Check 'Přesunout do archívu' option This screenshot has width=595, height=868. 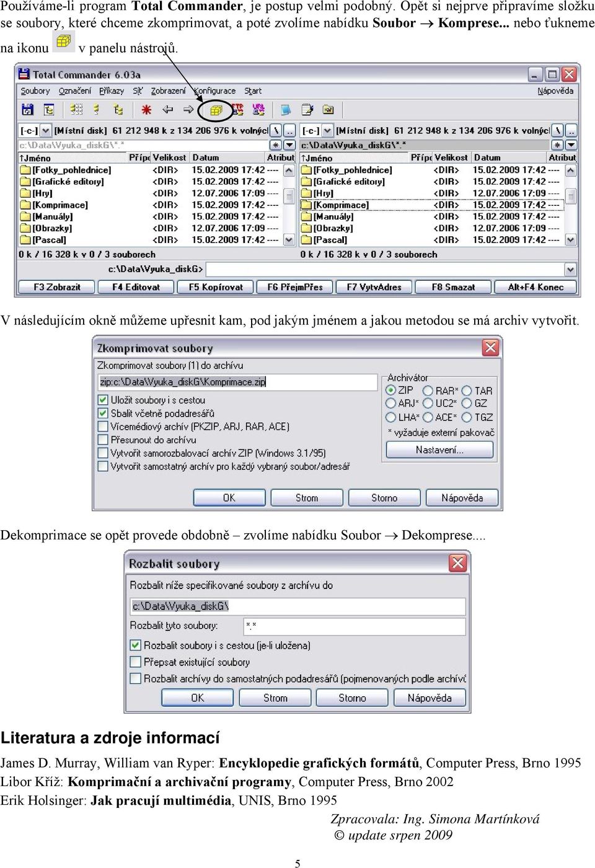click(103, 440)
